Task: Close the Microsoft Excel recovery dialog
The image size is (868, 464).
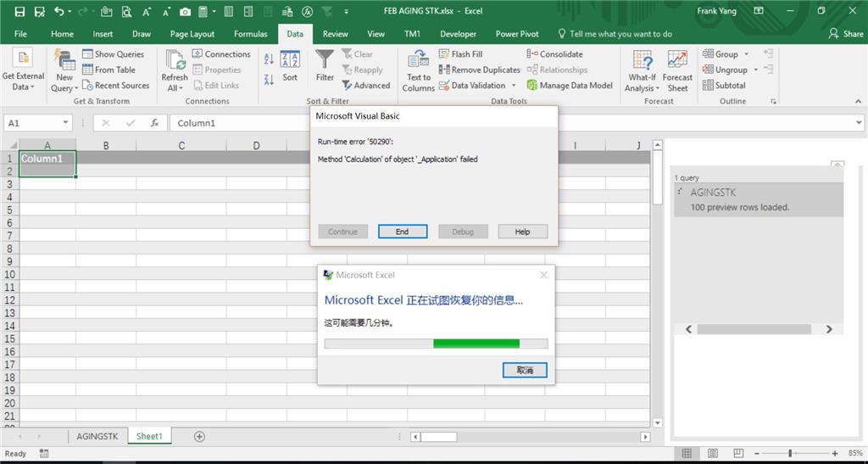Action: (x=543, y=275)
